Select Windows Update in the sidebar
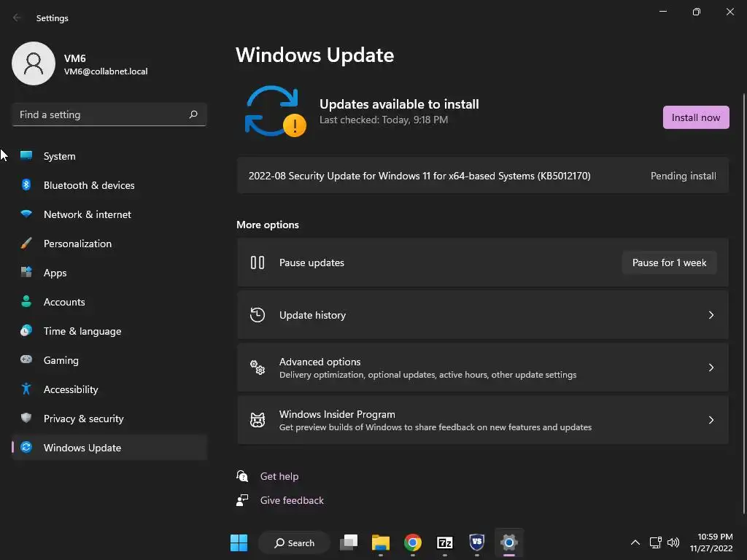Viewport: 747px width, 560px height. 109,447
